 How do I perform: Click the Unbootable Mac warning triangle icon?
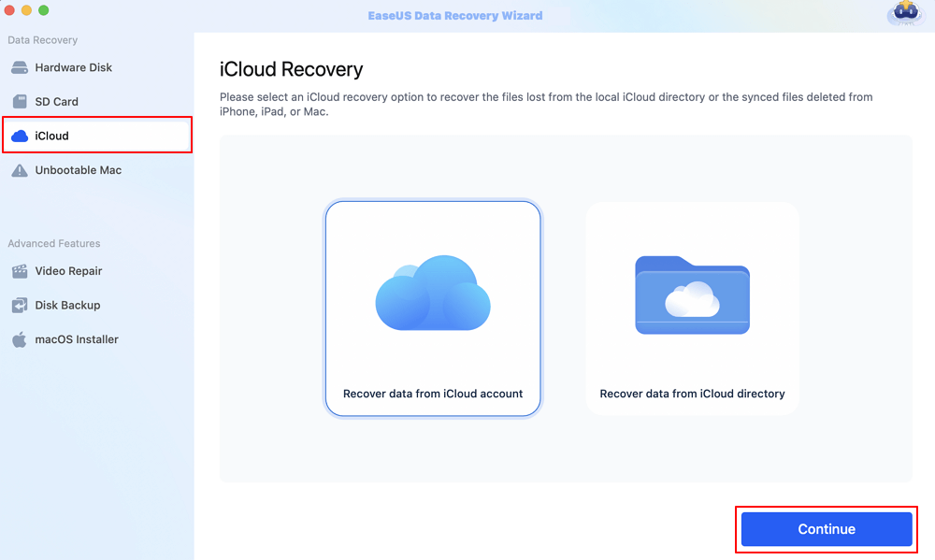[20, 170]
